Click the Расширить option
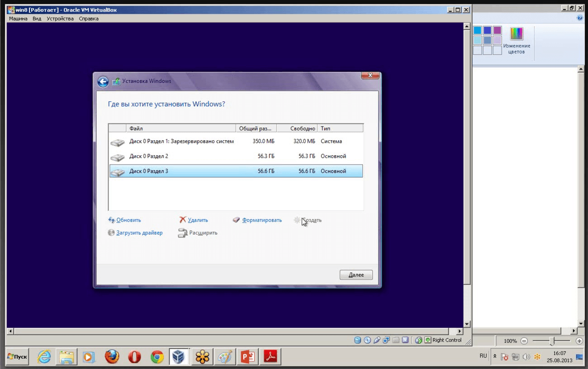 click(203, 233)
